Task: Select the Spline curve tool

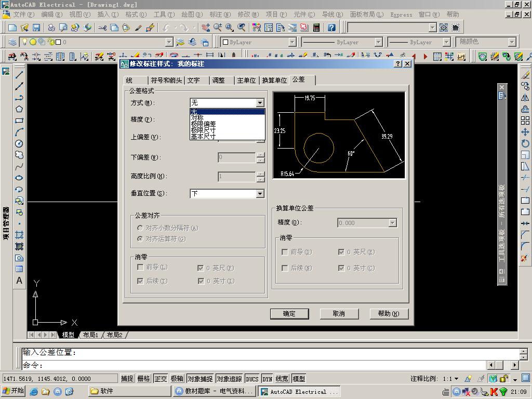Action: click(x=19, y=166)
